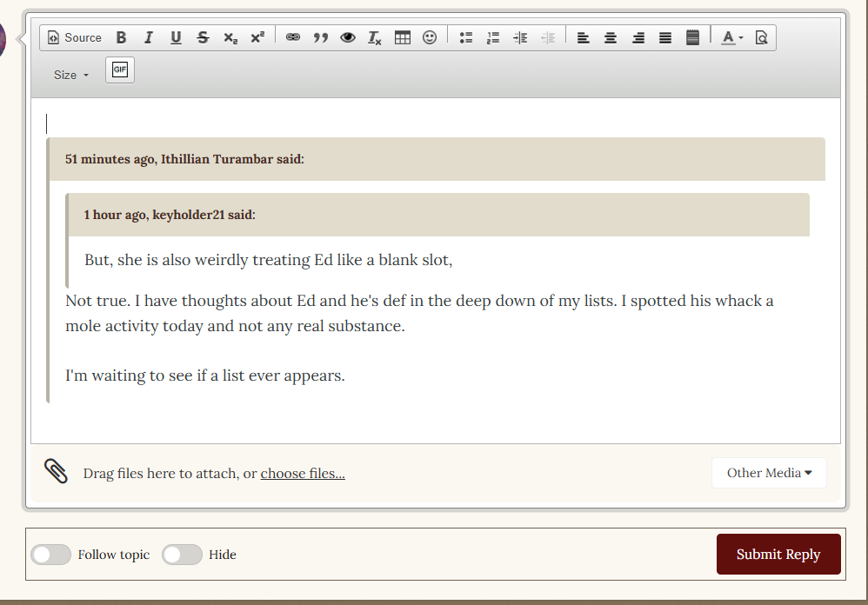Insert a GIF
Image resolution: width=868 pixels, height=605 pixels.
point(120,70)
